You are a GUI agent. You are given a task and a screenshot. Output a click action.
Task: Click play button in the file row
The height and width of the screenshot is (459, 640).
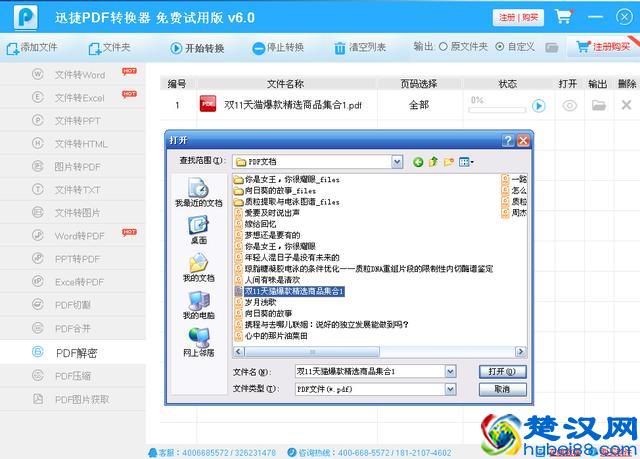coord(538,106)
